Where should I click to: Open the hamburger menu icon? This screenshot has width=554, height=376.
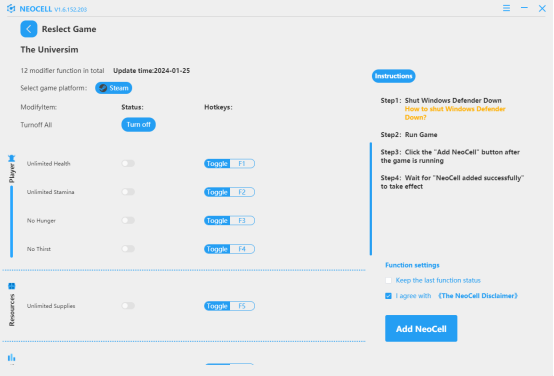point(506,8)
